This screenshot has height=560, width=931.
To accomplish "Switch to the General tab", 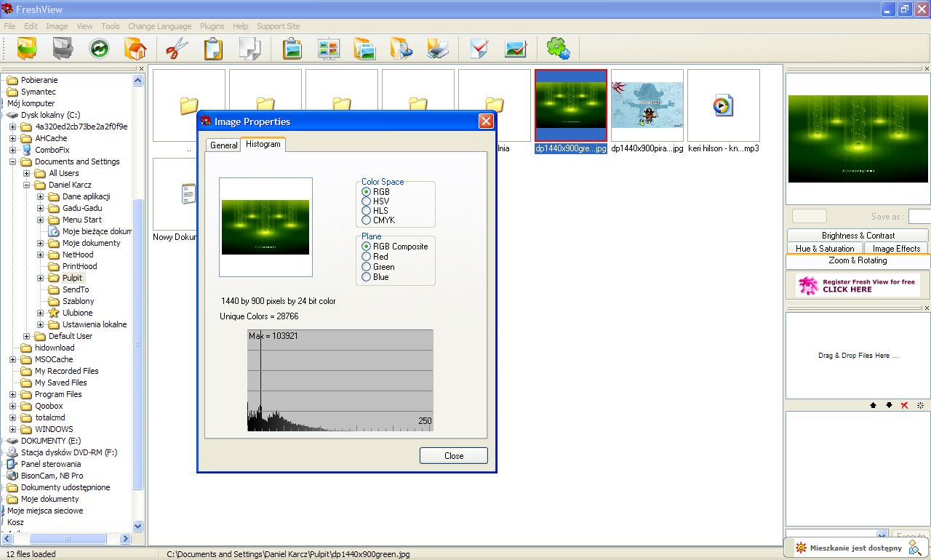I will (x=223, y=145).
